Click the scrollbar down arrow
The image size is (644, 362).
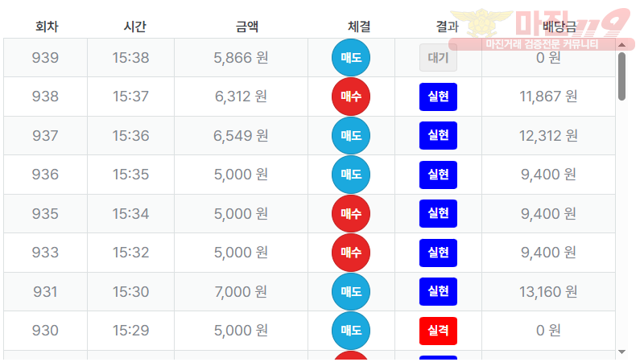(x=621, y=352)
